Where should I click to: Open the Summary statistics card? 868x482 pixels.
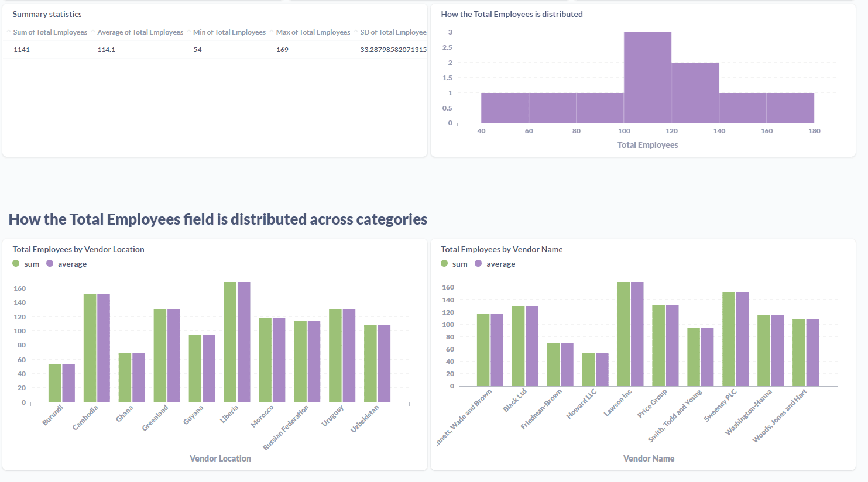point(45,13)
